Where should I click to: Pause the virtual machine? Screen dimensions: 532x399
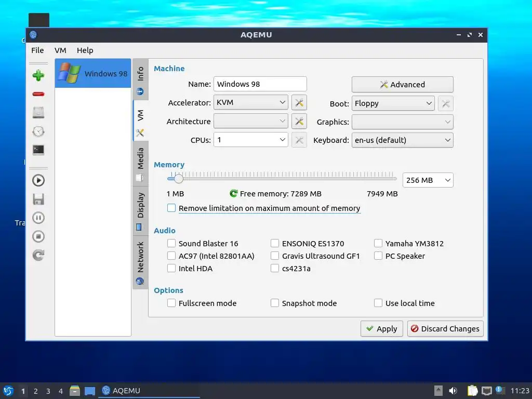[x=38, y=218]
